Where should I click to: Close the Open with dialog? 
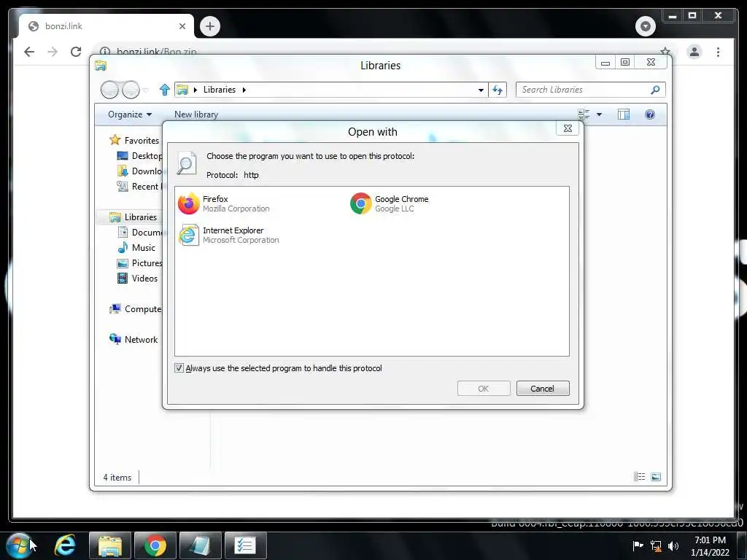coord(568,128)
